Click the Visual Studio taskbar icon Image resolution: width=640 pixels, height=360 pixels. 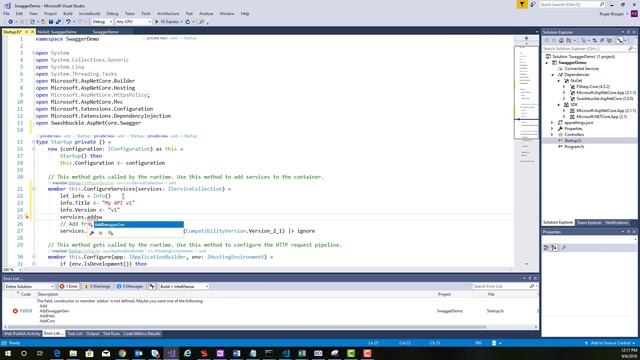[x=171, y=353]
